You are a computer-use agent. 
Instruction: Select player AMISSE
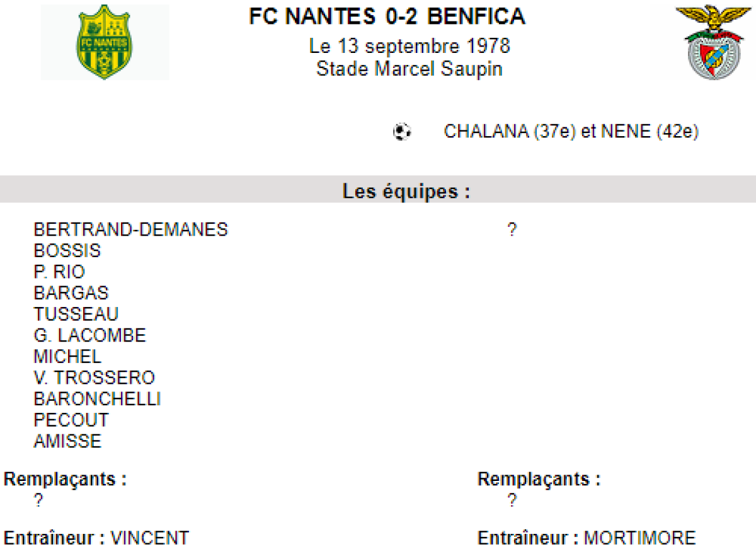[x=67, y=441]
